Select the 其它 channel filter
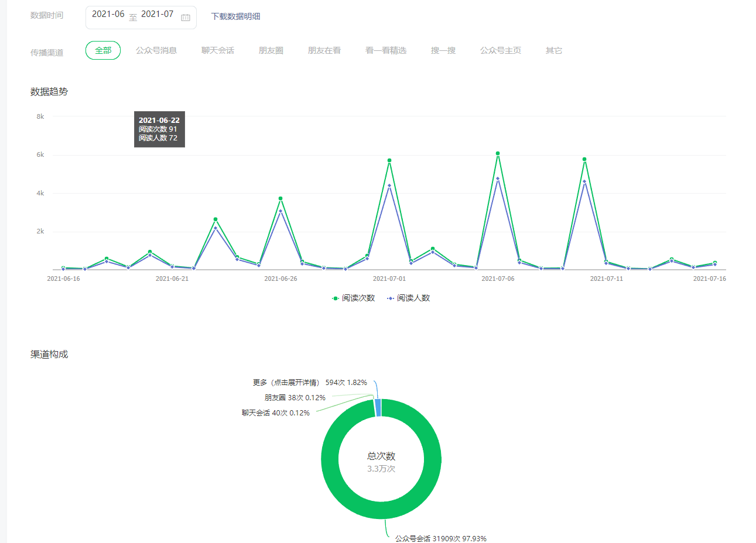Screen dimensions: 756x543 554,50
